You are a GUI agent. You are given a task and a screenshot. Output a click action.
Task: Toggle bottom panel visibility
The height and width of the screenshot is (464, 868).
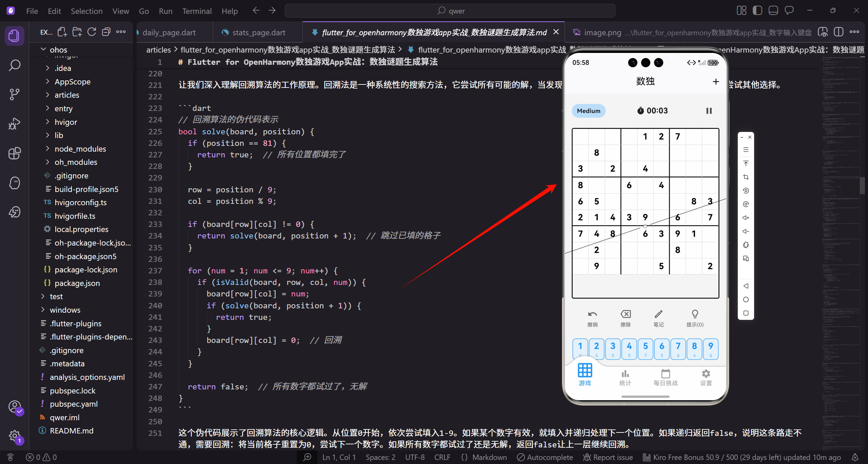click(773, 11)
